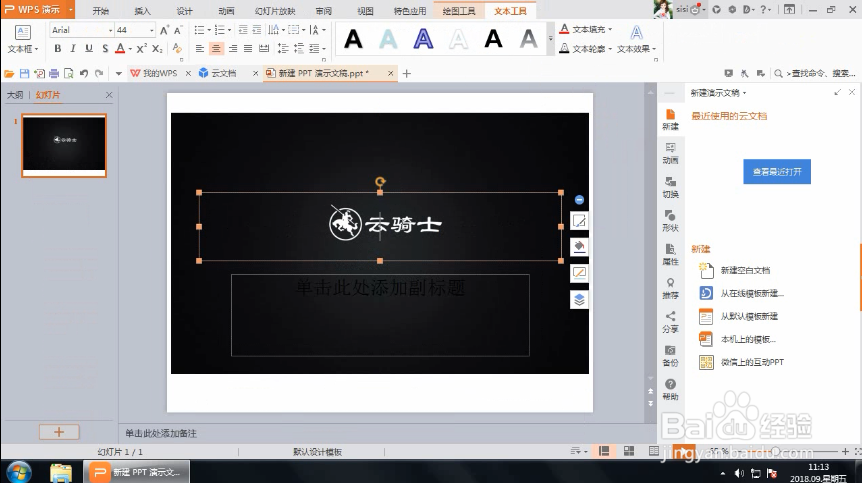The width and height of the screenshot is (862, 483).
Task: Open font name Arial dropdown
Action: [110, 30]
